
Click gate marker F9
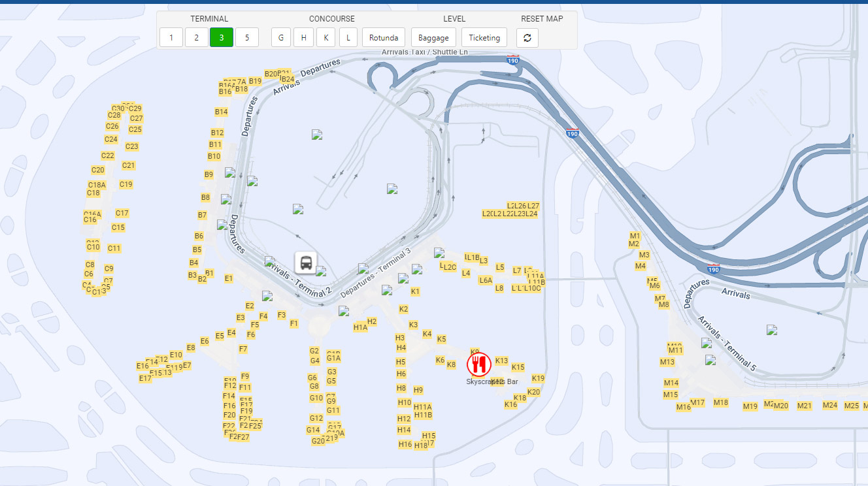(245, 376)
